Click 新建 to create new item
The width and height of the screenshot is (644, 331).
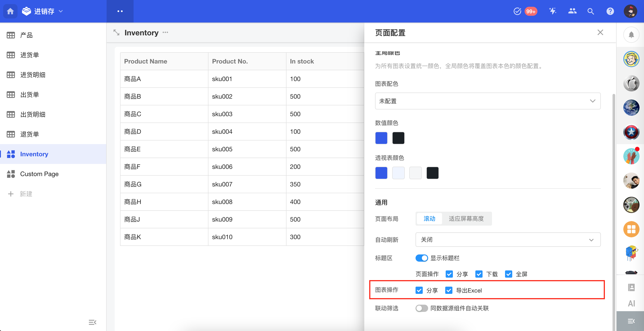tap(20, 194)
